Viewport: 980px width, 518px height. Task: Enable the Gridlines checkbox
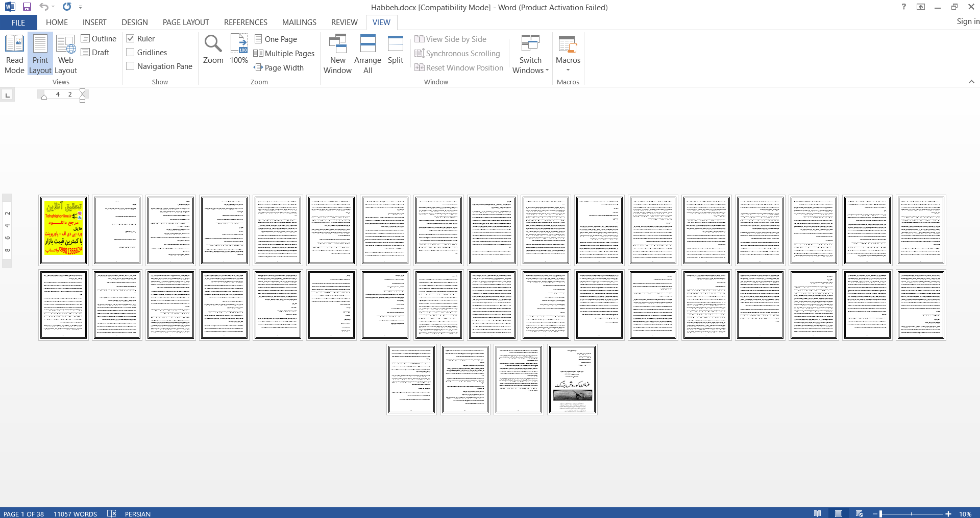[131, 53]
